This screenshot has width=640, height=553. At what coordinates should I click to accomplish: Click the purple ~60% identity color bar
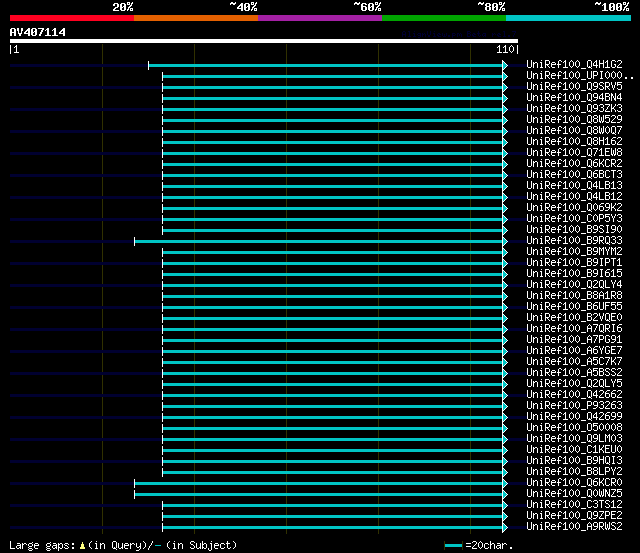pos(320,18)
